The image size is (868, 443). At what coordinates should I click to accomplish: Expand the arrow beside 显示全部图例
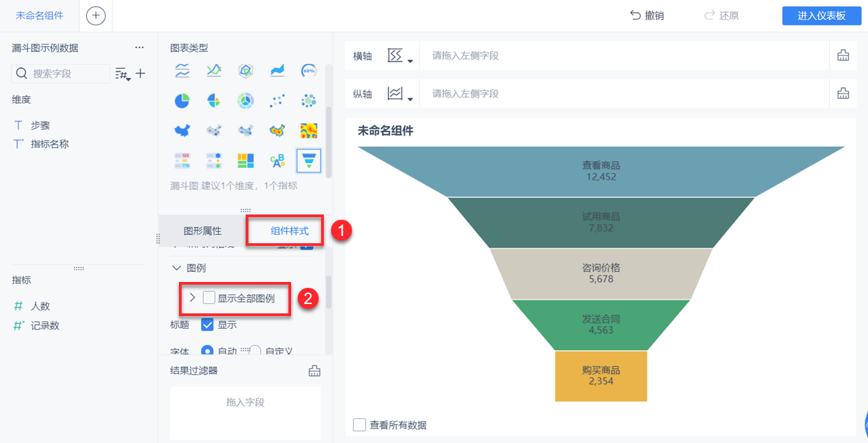pyautogui.click(x=192, y=298)
